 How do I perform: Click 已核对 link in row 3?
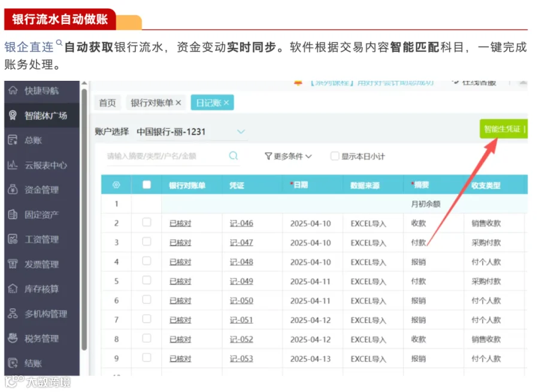click(x=180, y=242)
